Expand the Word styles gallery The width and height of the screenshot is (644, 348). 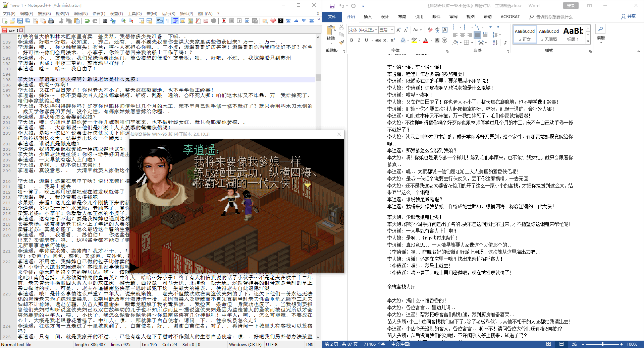pos(588,42)
